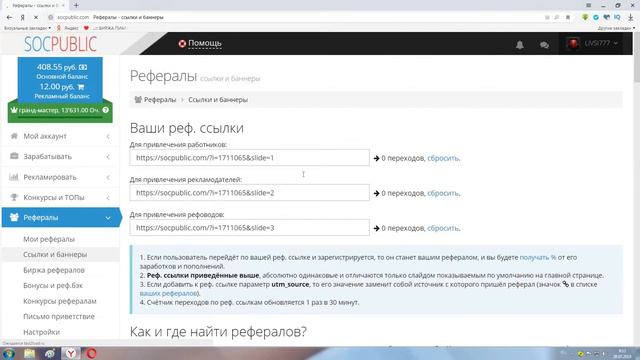The image size is (640, 360).
Task: Open Биржа рефералов submenu item
Action: point(54,270)
